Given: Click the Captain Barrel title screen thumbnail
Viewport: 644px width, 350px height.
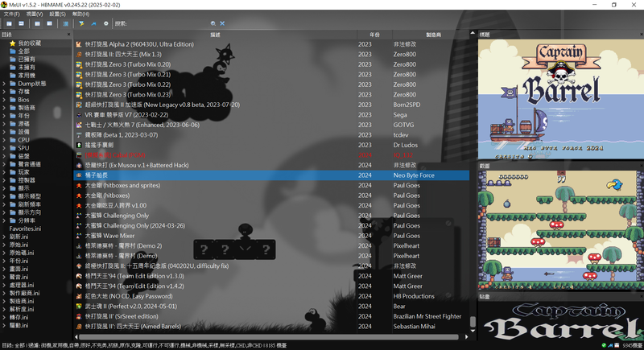Looking at the screenshot, I should [560, 99].
